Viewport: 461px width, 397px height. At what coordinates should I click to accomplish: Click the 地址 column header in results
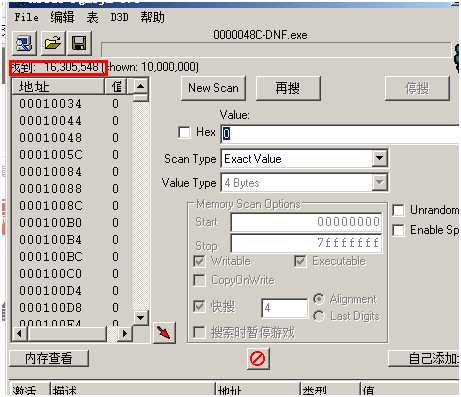click(58, 87)
